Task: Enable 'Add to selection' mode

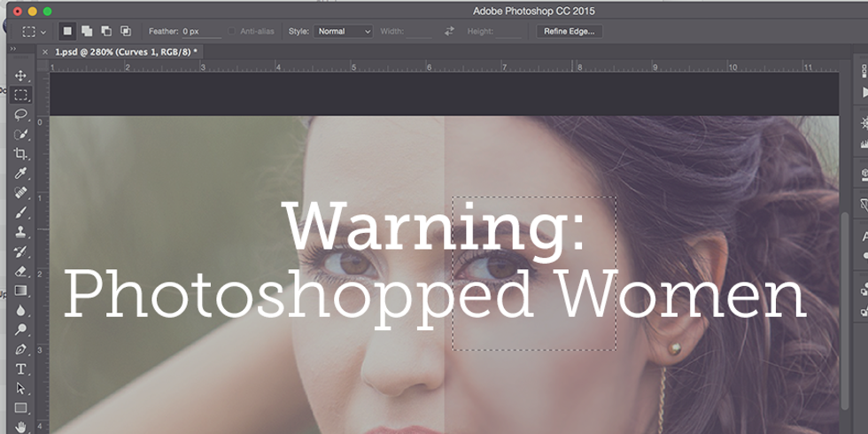Action: 87,31
